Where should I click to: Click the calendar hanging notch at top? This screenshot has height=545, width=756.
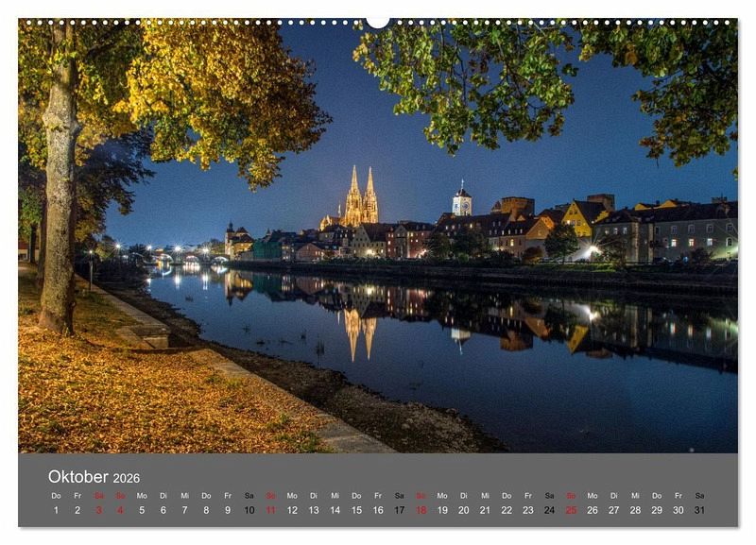(377, 23)
